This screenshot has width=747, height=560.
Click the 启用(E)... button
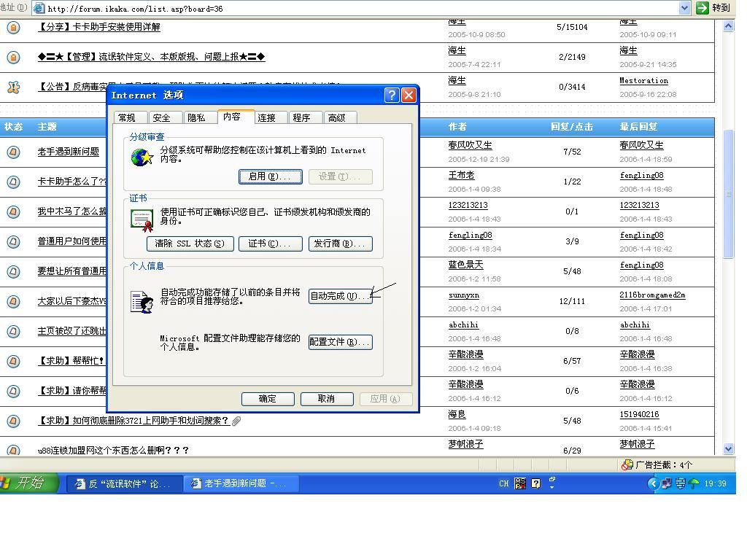[270, 176]
